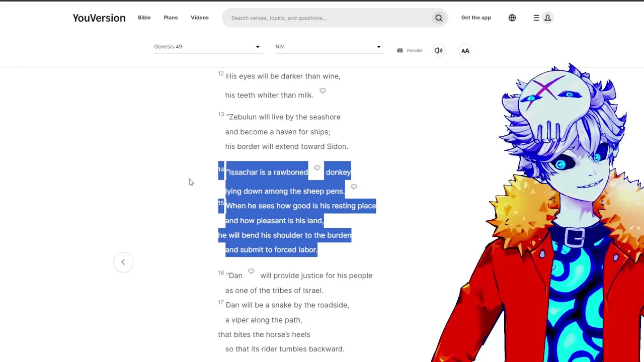Select verse 13 'Zebulun will live by the seashore'
Screen dimensions: 644x362
(x=283, y=117)
